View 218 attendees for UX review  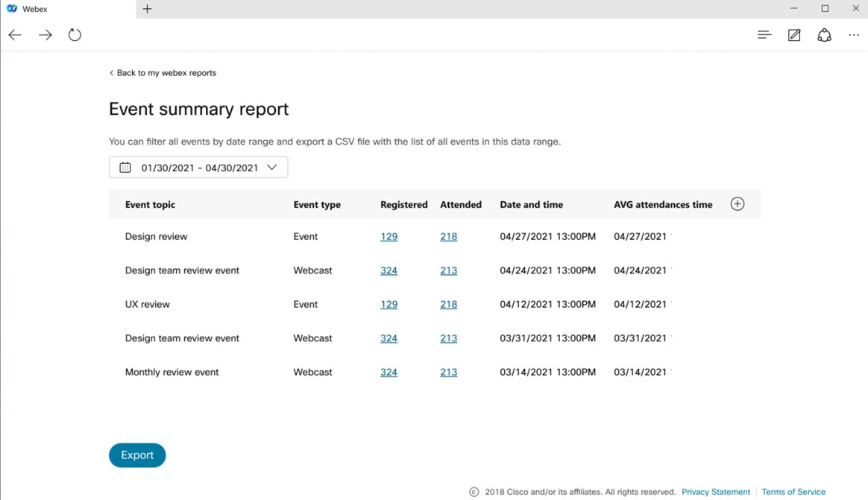pyautogui.click(x=448, y=304)
